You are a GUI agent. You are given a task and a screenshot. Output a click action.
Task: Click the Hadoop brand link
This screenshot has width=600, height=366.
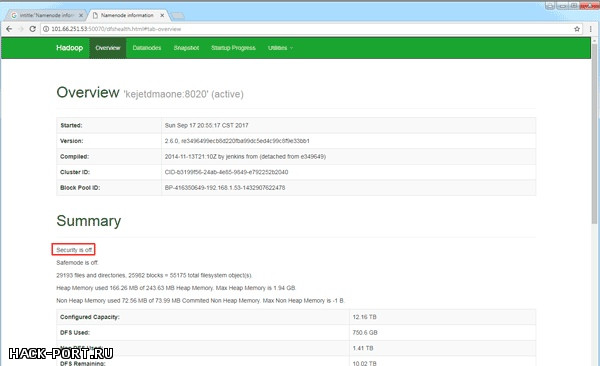click(69, 48)
